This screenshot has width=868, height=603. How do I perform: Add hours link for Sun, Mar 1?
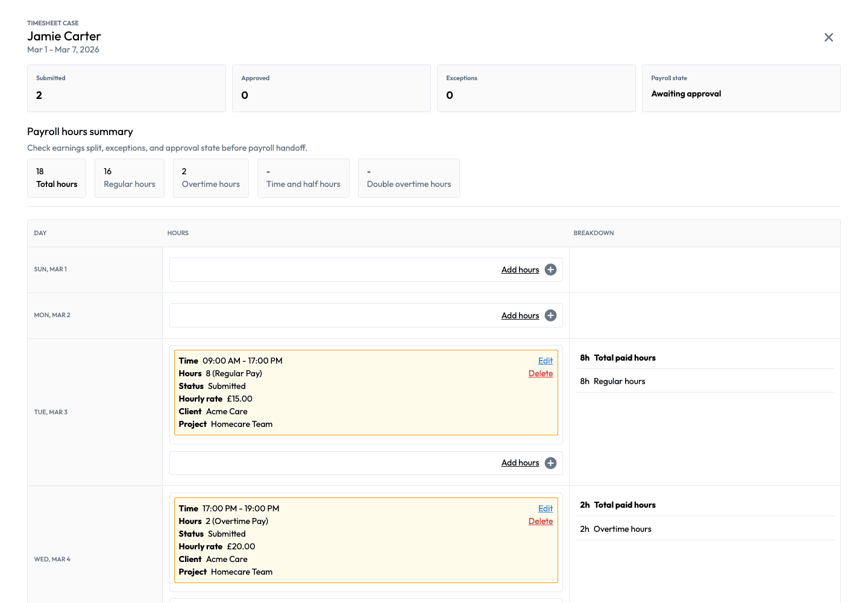coord(520,270)
